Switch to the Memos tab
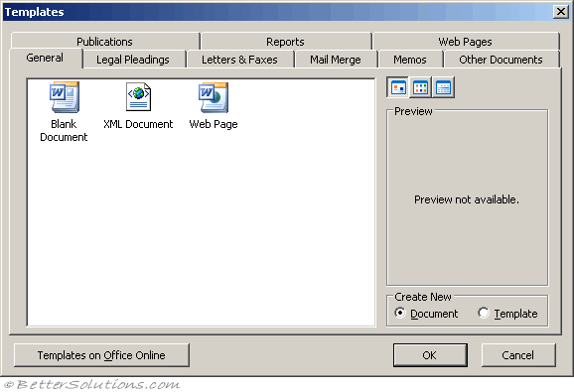Screen dimensions: 574x392 (x=410, y=60)
